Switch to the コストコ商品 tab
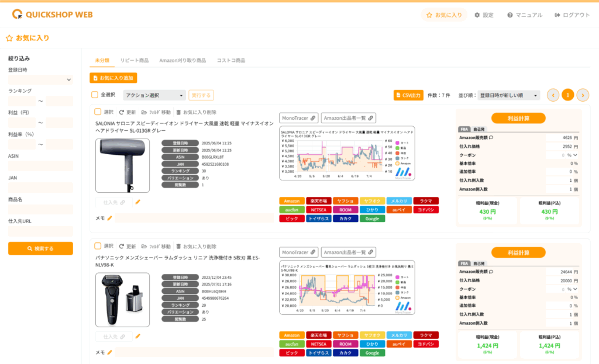 click(x=231, y=60)
